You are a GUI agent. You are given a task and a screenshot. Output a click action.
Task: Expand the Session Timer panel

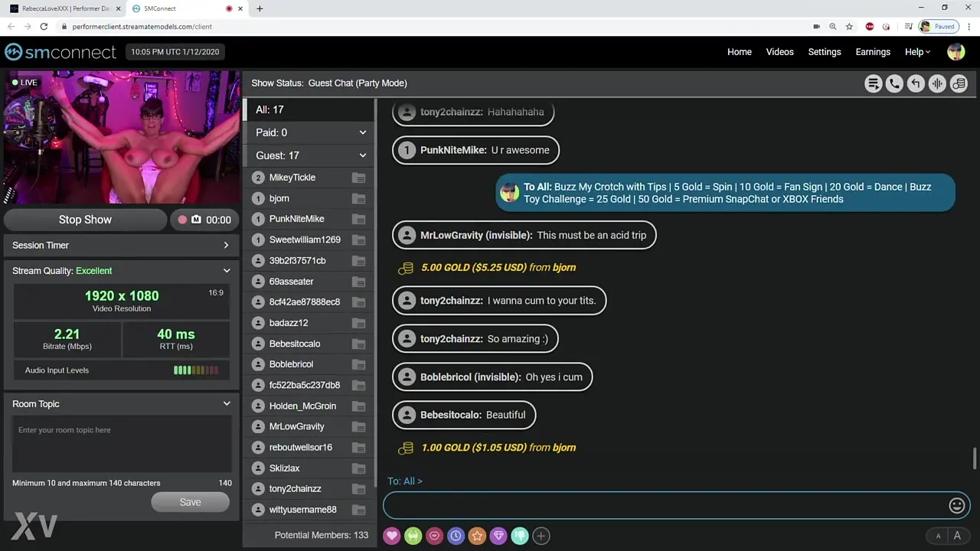121,245
